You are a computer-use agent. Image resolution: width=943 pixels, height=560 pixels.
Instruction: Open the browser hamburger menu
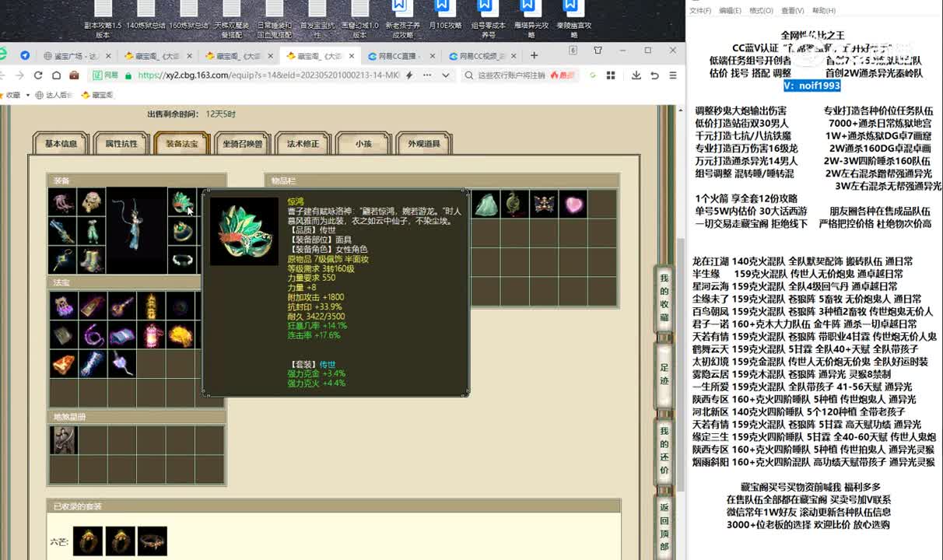coord(674,75)
